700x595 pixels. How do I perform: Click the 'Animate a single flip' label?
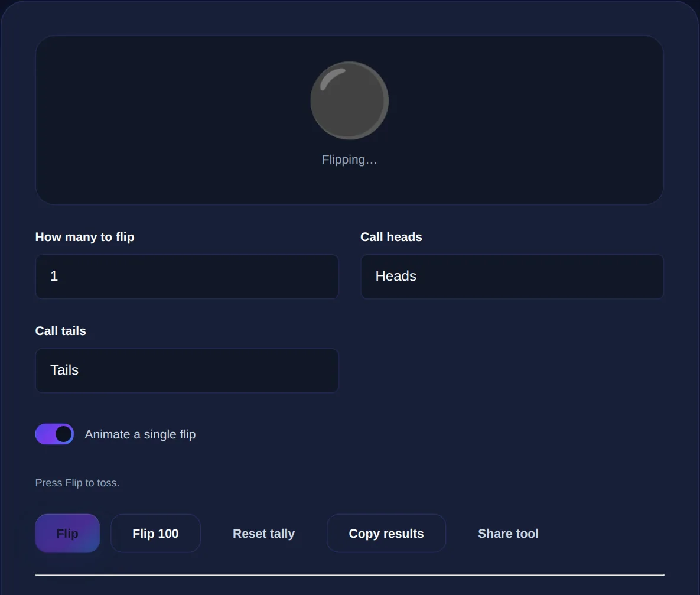point(140,434)
